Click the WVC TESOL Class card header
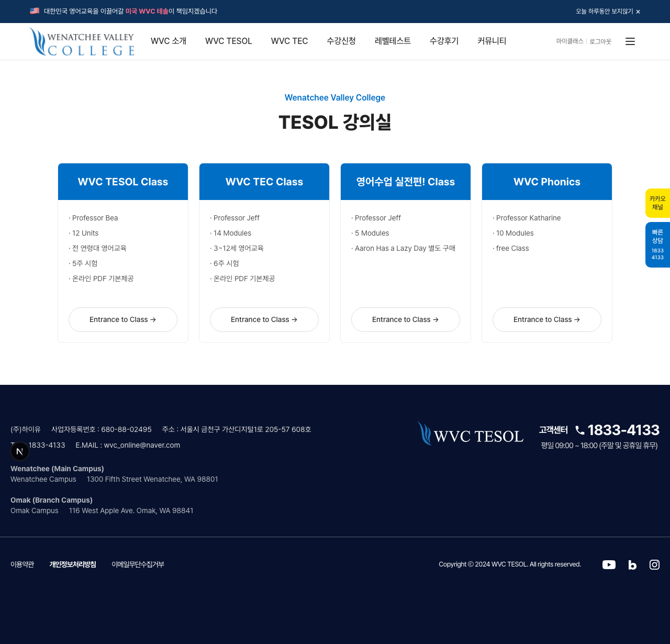670x644 pixels. pyautogui.click(x=123, y=182)
